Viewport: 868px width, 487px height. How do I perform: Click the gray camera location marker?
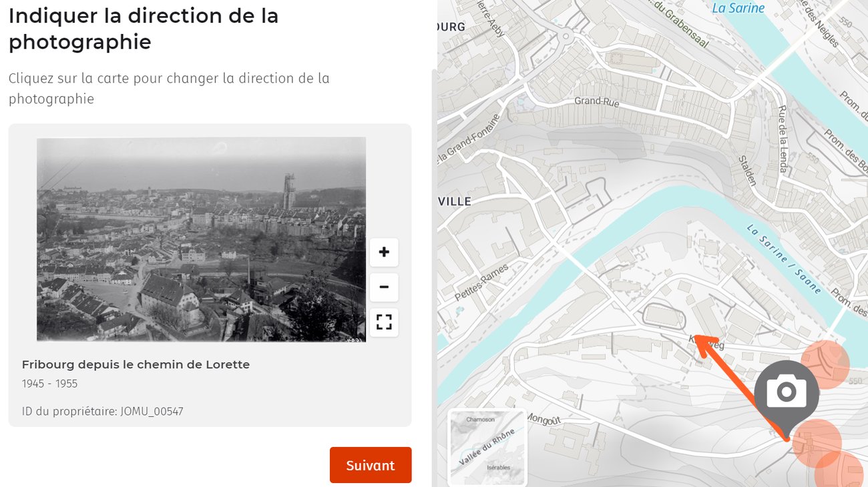pyautogui.click(x=787, y=392)
